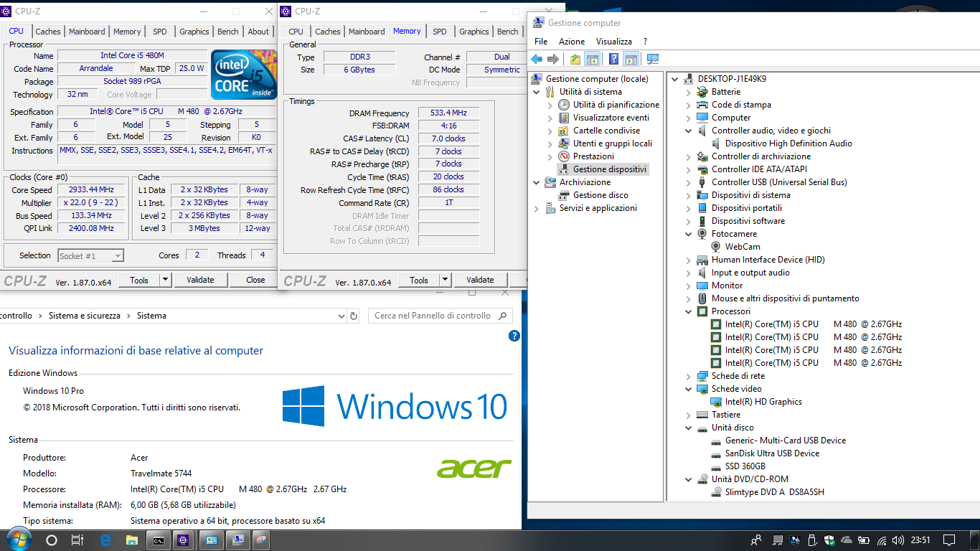Open Azione menu in Gestione computer

(x=572, y=42)
